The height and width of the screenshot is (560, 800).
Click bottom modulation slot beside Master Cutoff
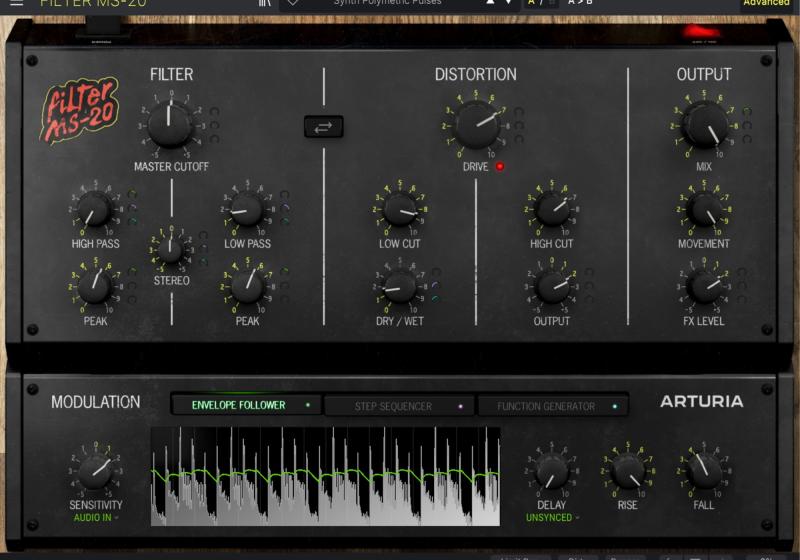pyautogui.click(x=214, y=139)
